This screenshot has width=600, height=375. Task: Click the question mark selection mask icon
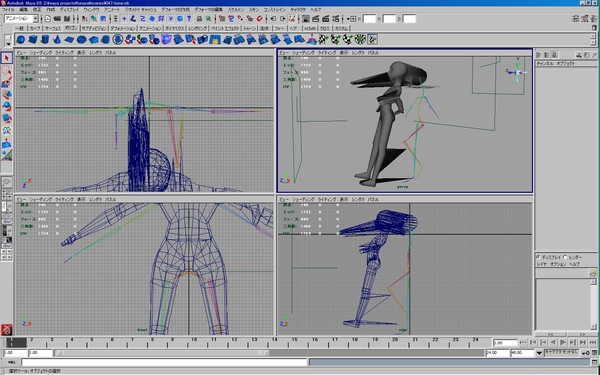(189, 18)
